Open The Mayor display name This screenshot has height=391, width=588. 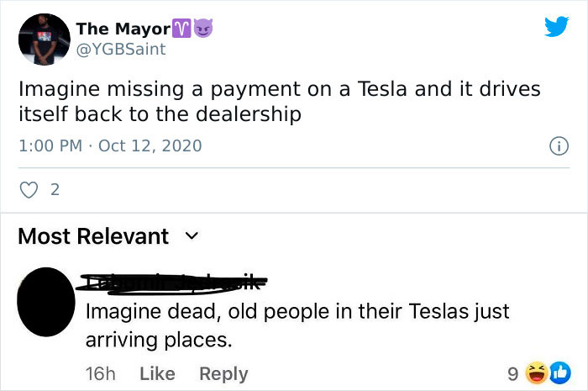pos(123,29)
